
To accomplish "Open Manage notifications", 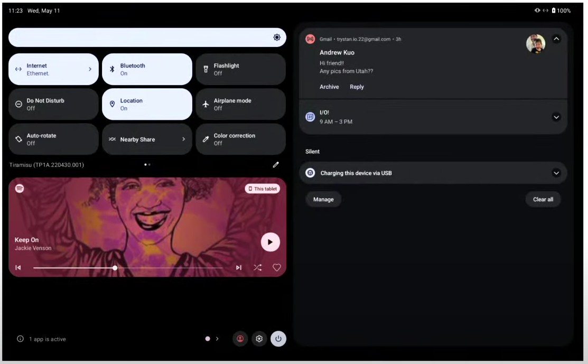I will [324, 199].
